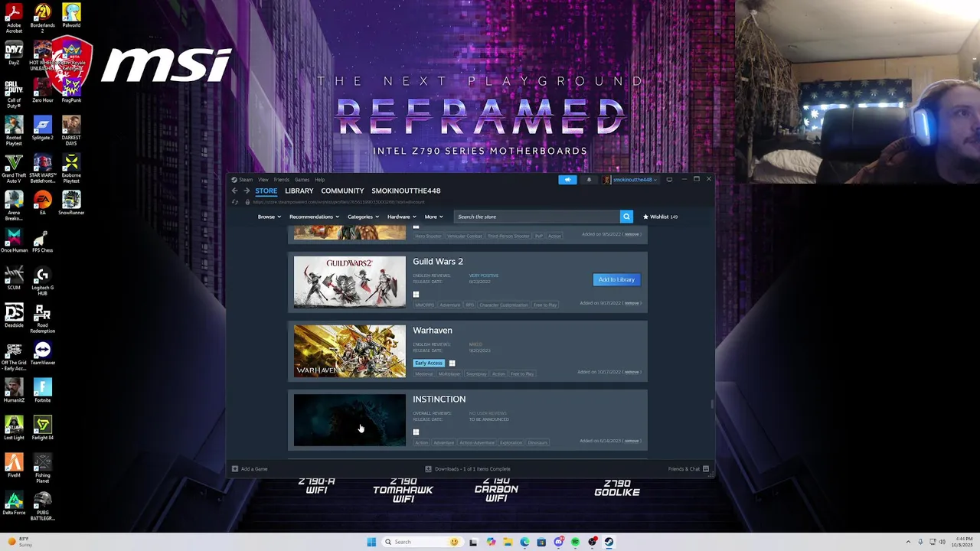
Task: Select the FPS Chess desktop icon
Action: coord(42,241)
